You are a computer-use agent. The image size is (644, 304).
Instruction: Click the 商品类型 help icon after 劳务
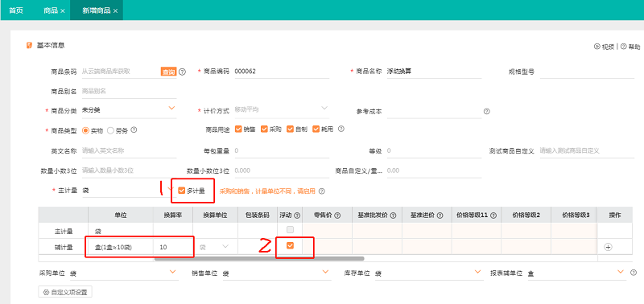[x=134, y=130]
